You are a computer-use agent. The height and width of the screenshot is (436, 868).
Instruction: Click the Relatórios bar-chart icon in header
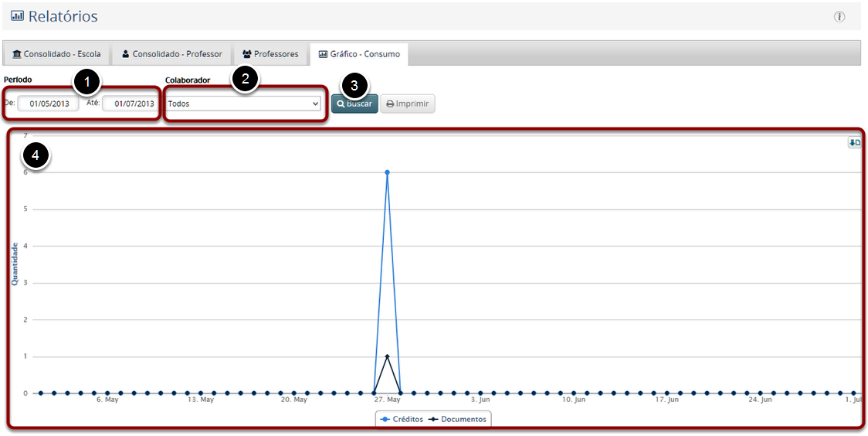17,16
